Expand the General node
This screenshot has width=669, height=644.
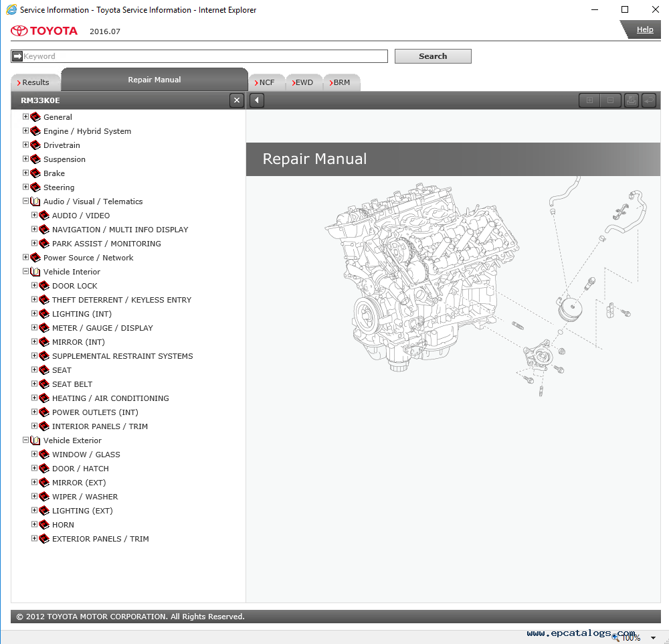25,116
